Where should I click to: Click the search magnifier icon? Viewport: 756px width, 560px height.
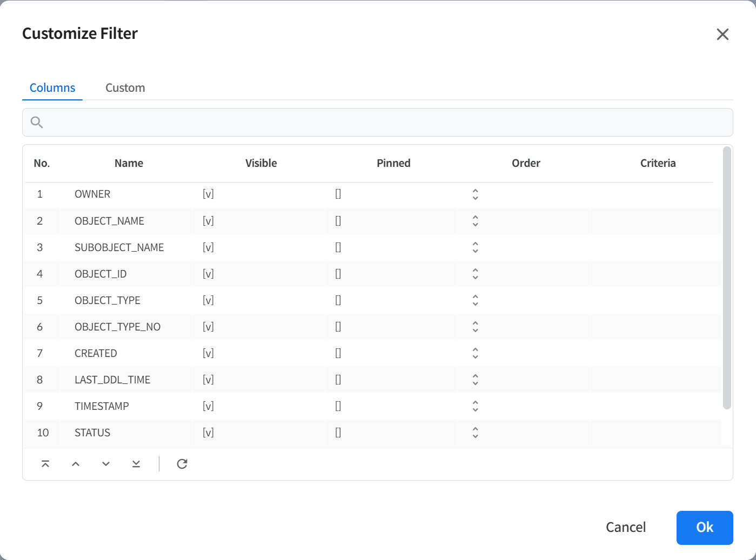pos(37,122)
